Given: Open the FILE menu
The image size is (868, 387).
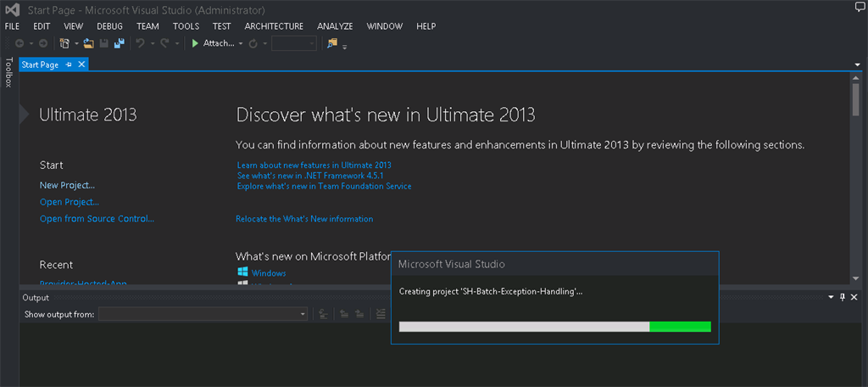Looking at the screenshot, I should point(12,26).
